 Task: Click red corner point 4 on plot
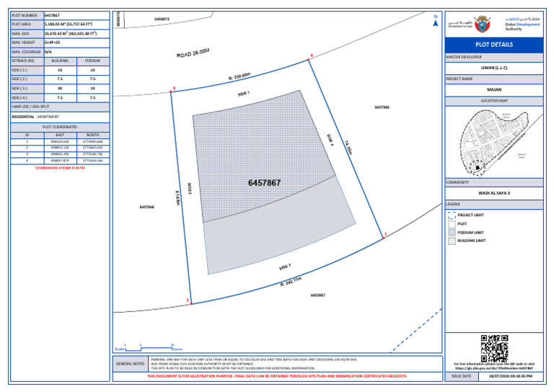coord(309,60)
